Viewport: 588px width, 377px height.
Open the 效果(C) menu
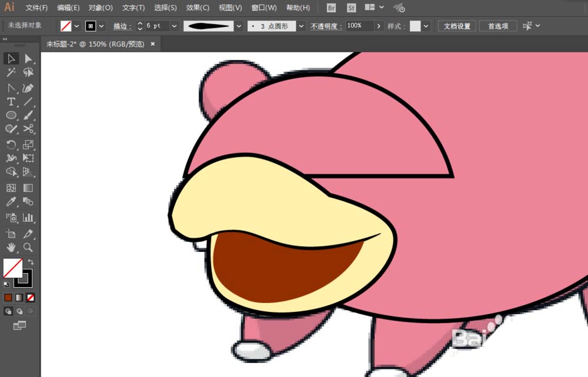coord(198,8)
